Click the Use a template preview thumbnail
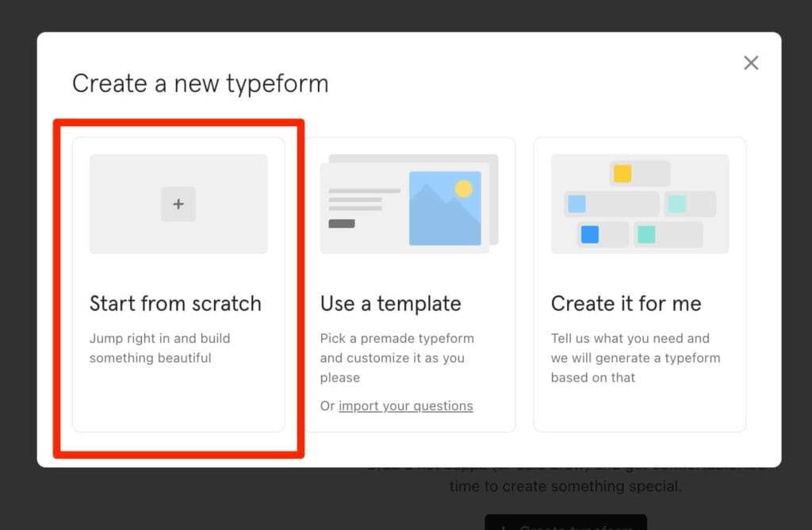 click(409, 204)
